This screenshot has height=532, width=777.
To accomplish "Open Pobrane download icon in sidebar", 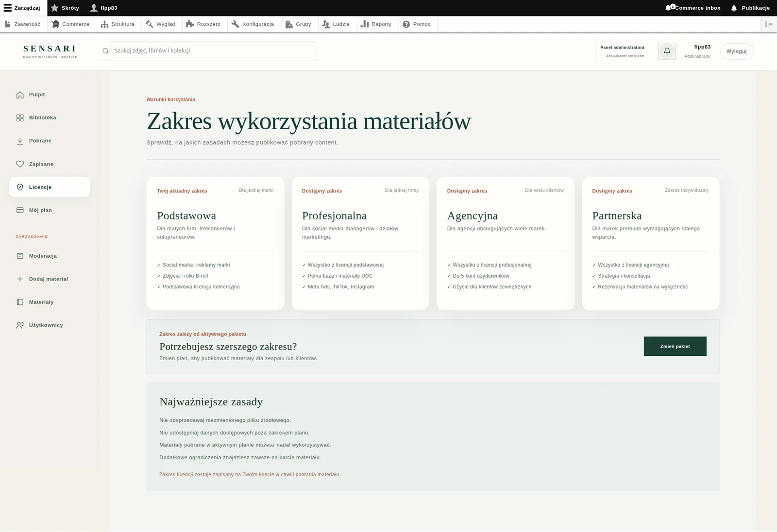I will coord(20,141).
